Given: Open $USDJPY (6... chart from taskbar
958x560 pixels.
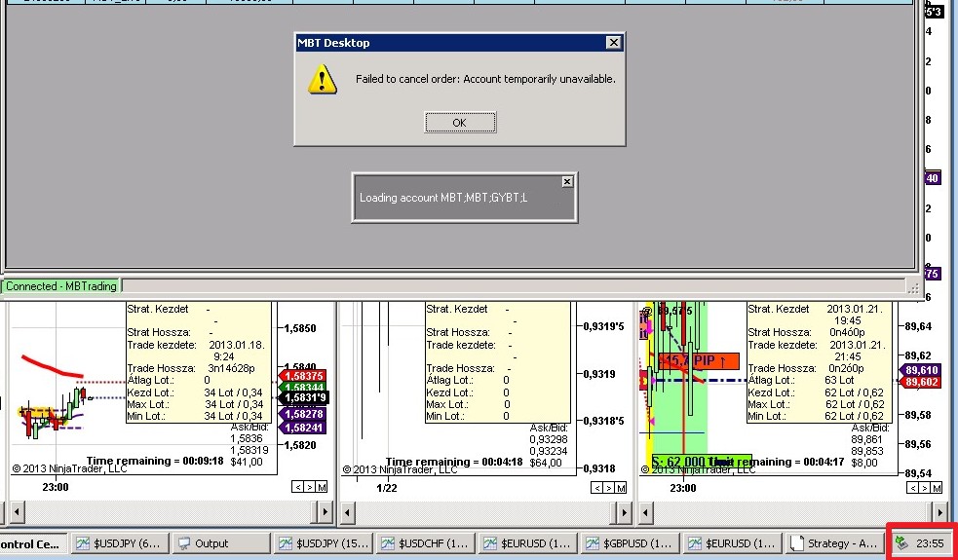Looking at the screenshot, I should pos(119,542).
